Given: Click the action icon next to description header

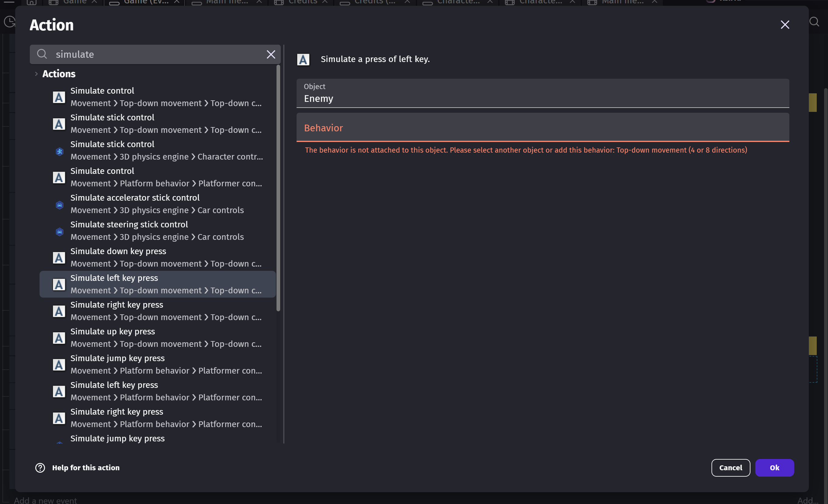Looking at the screenshot, I should [x=303, y=60].
